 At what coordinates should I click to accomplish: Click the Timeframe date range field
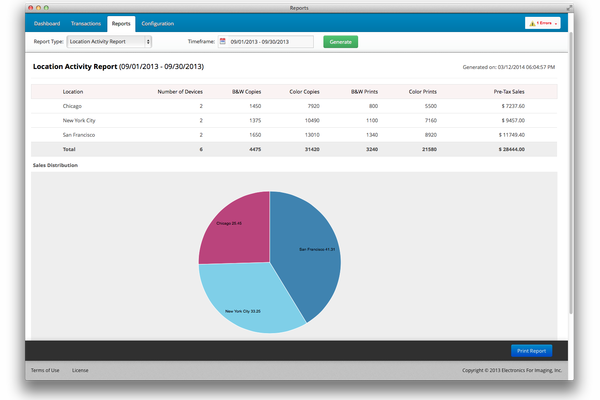point(266,42)
